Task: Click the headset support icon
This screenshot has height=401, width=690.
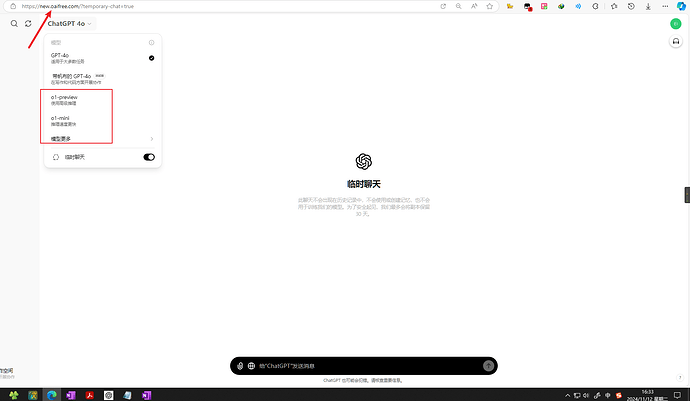Action: click(675, 41)
